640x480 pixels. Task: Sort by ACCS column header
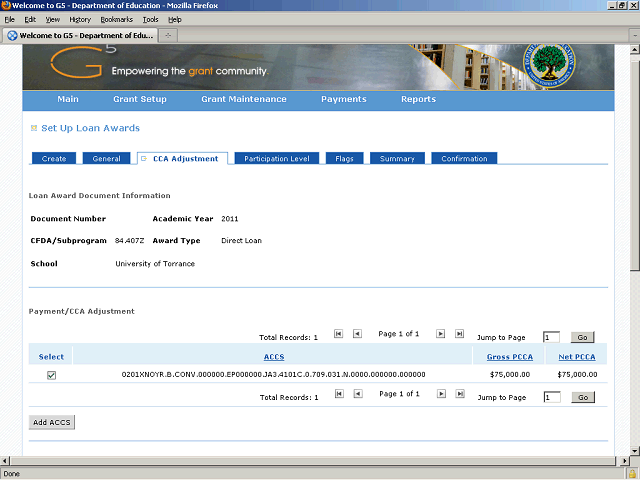pyautogui.click(x=274, y=357)
